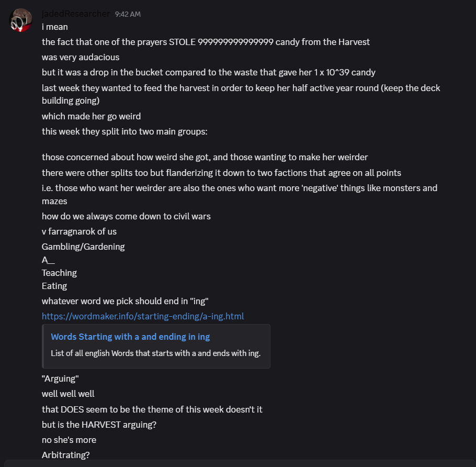This screenshot has height=467, width=476.
Task: Click the "Gambling/Gardening" message line
Action: pyautogui.click(x=83, y=246)
